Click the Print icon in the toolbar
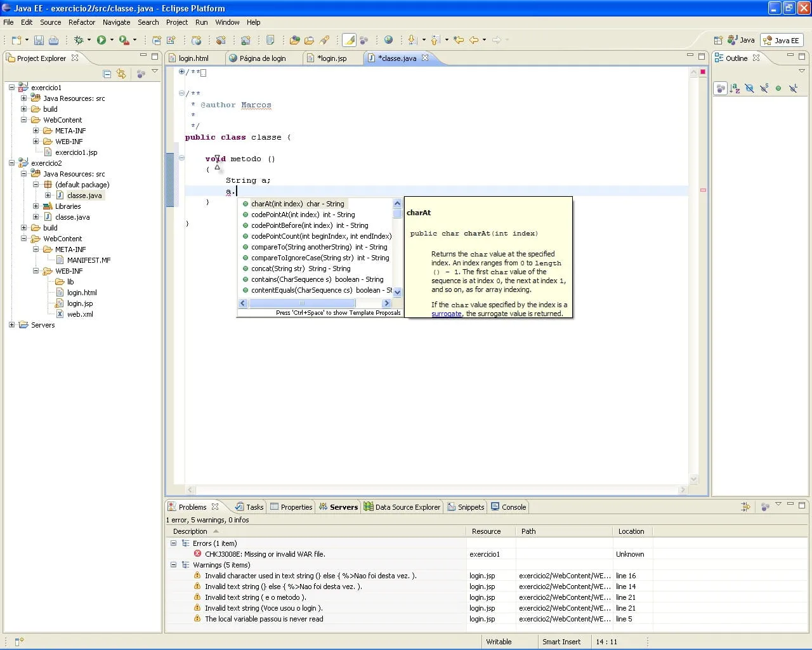This screenshot has height=650, width=812. pyautogui.click(x=53, y=40)
